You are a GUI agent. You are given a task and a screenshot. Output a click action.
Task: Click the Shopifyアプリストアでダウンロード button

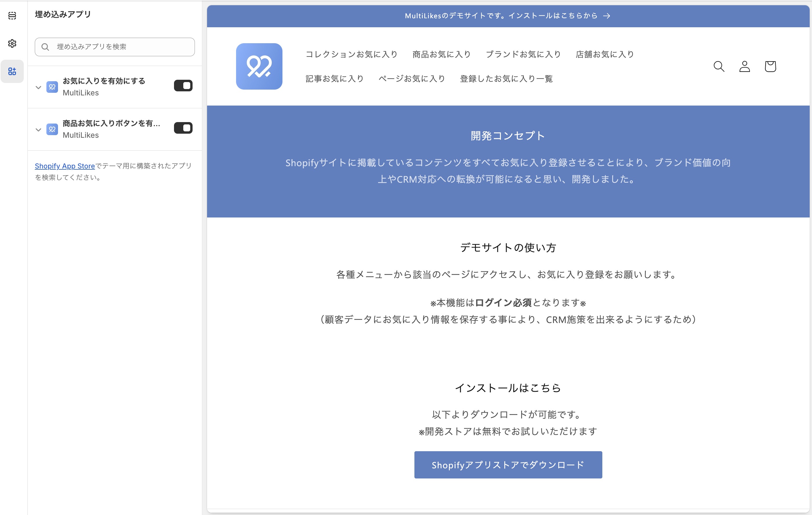click(x=508, y=465)
